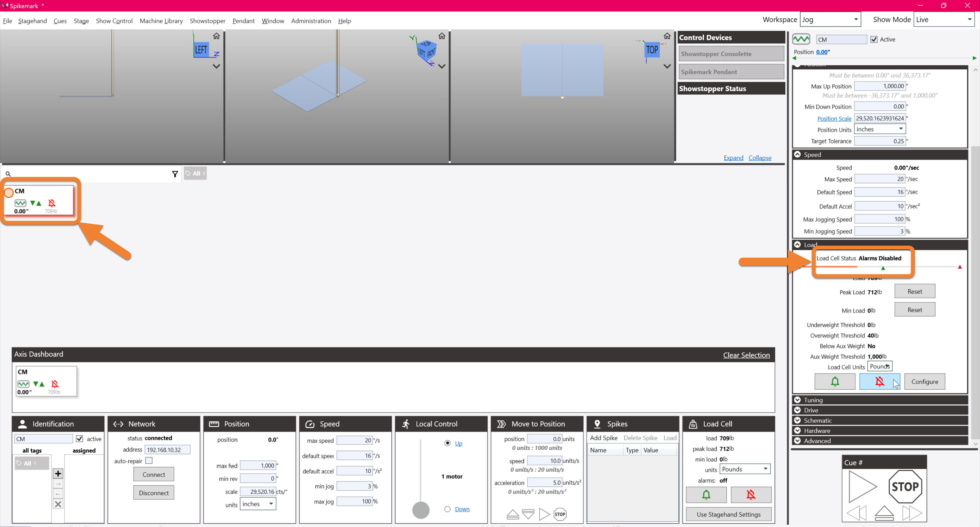Assign tag with right arrow button
This screenshot has width=980, height=527.
(x=58, y=484)
